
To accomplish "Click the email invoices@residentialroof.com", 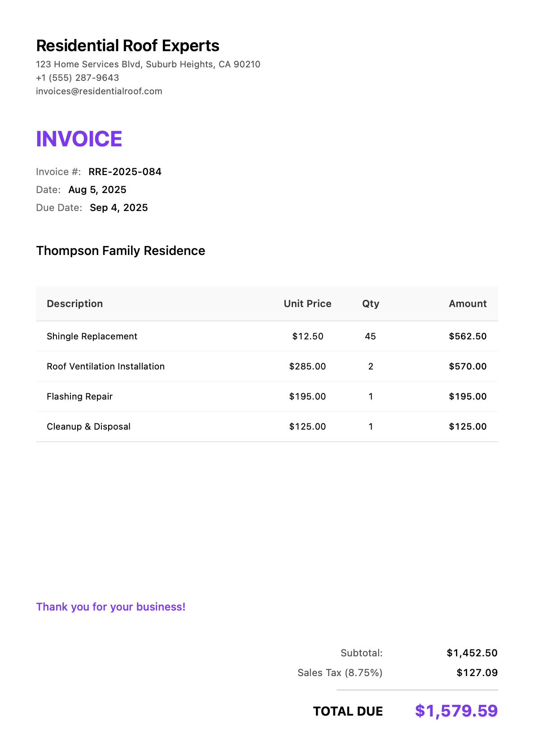I will [x=99, y=91].
